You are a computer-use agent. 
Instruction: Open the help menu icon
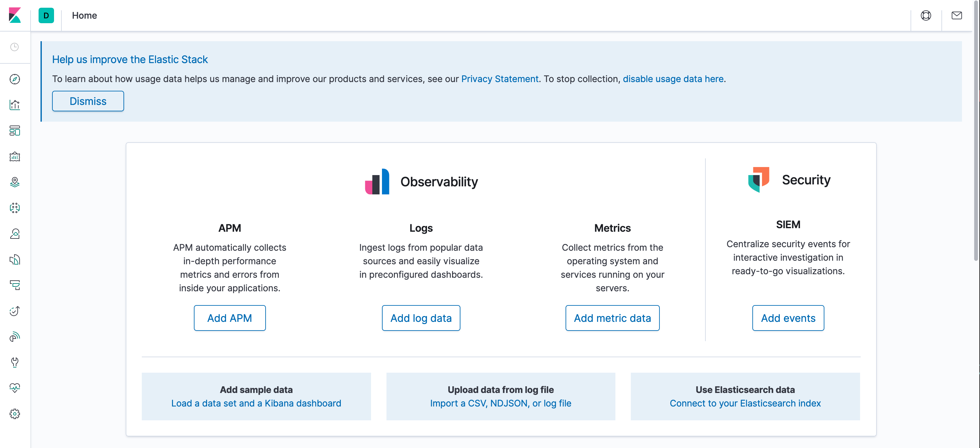926,15
